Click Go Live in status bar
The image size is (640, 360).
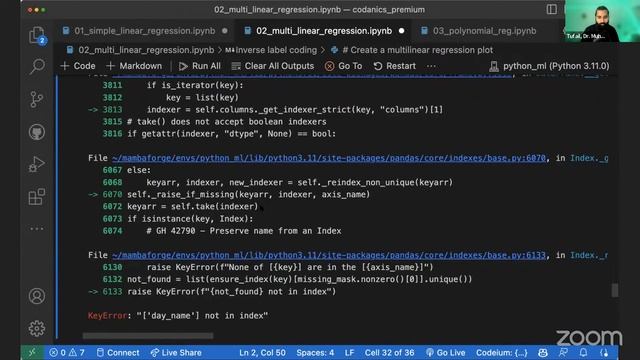pyautogui.click(x=445, y=353)
